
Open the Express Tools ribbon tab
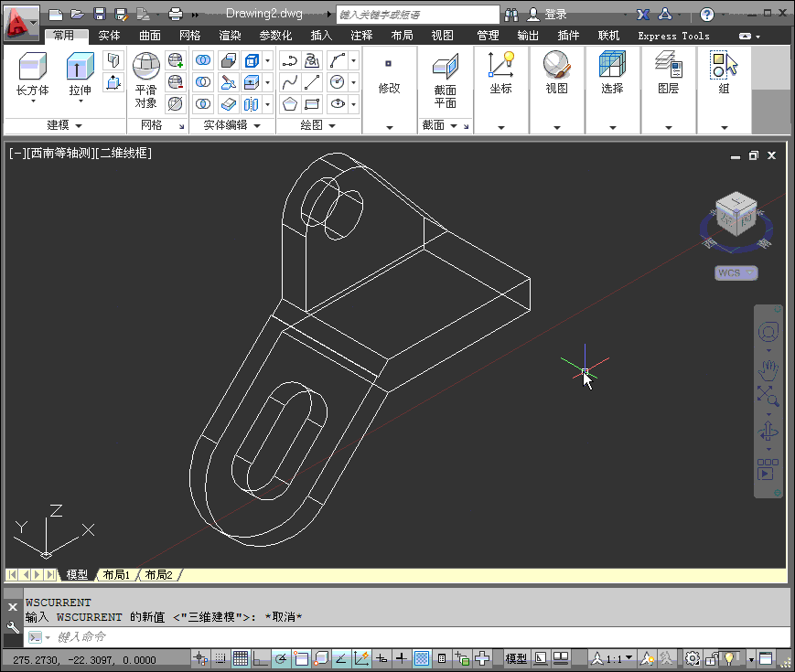(x=673, y=36)
